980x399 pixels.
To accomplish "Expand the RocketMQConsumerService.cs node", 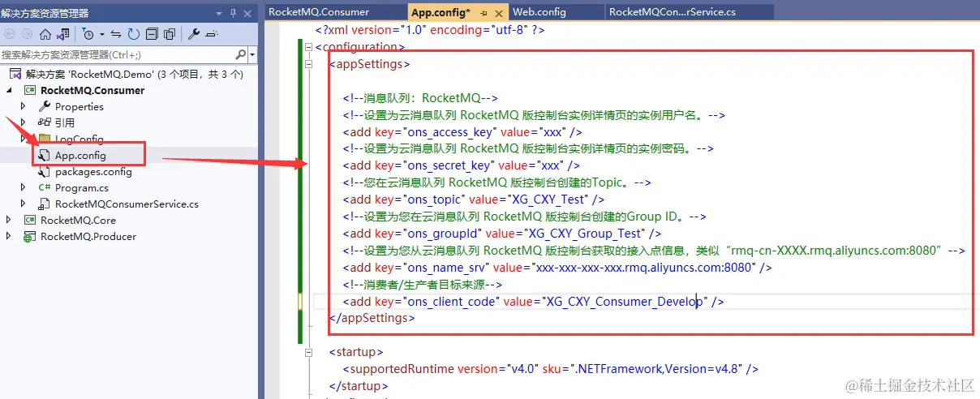I will (x=24, y=204).
